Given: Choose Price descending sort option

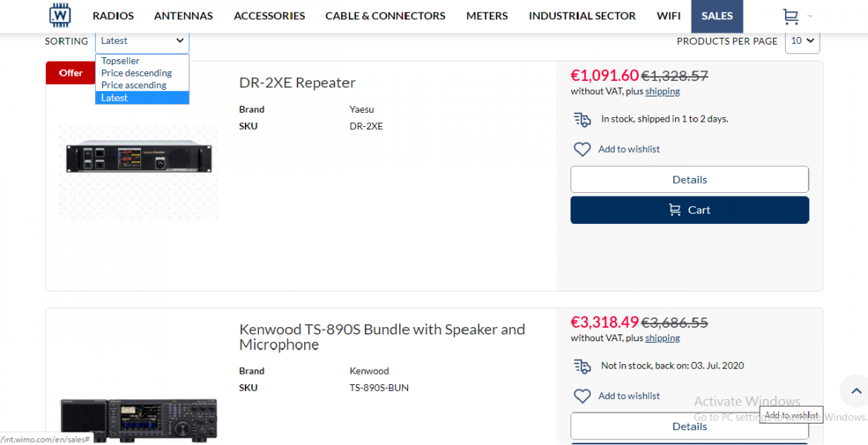Looking at the screenshot, I should (x=137, y=73).
